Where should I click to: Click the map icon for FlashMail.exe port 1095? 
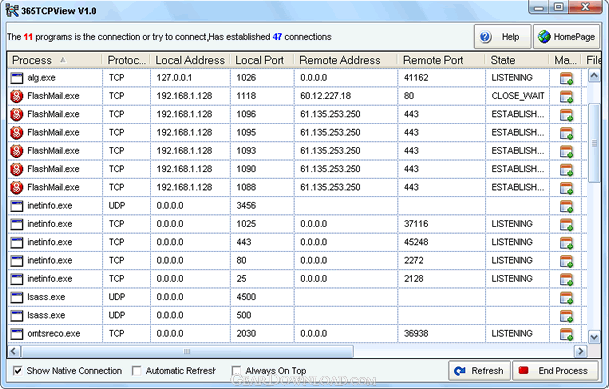point(566,133)
